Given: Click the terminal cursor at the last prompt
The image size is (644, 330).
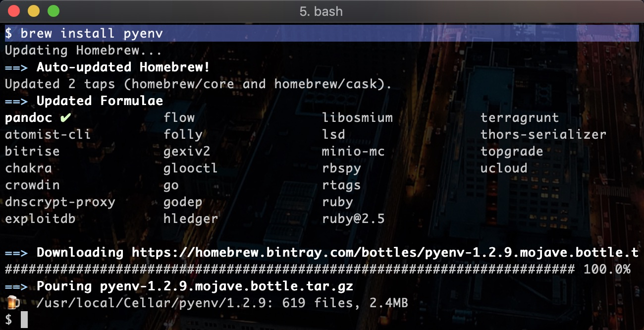Looking at the screenshot, I should 24,320.
